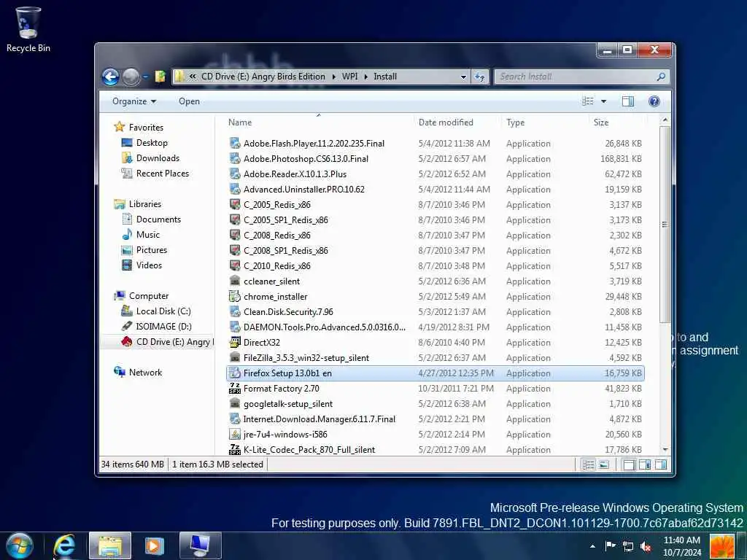Select Adobe.Photoshop.CS6.13.0.Final file icon
Screen dimensions: 747x560
point(235,158)
